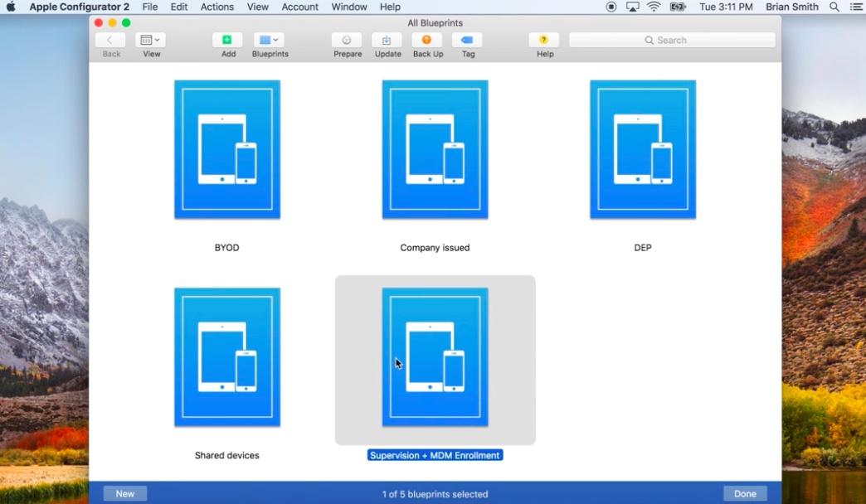Close the All Blueprints window
Screen dimensions: 866x504
click(99, 22)
